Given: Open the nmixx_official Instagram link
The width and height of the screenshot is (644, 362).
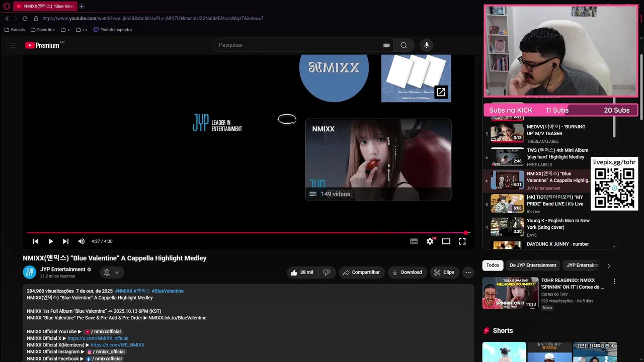Looking at the screenshot, I should pos(106,352).
